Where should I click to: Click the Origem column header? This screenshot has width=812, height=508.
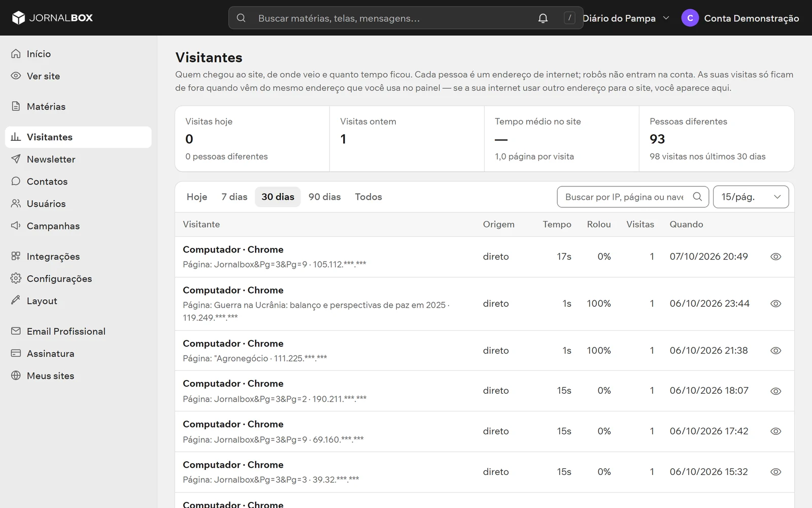click(498, 225)
